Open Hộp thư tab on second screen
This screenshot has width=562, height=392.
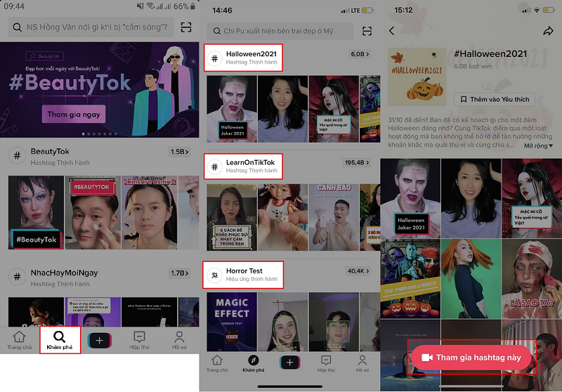coord(326,364)
